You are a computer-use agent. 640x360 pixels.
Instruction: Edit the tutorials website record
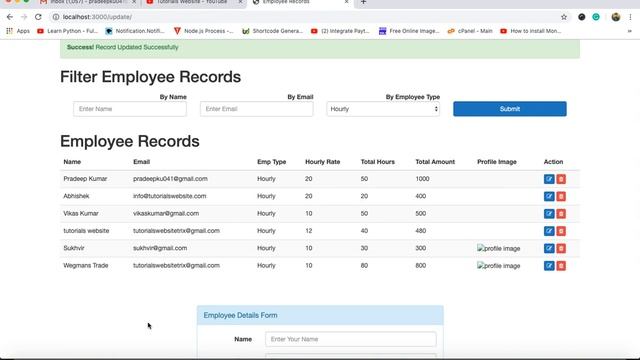pyautogui.click(x=549, y=231)
